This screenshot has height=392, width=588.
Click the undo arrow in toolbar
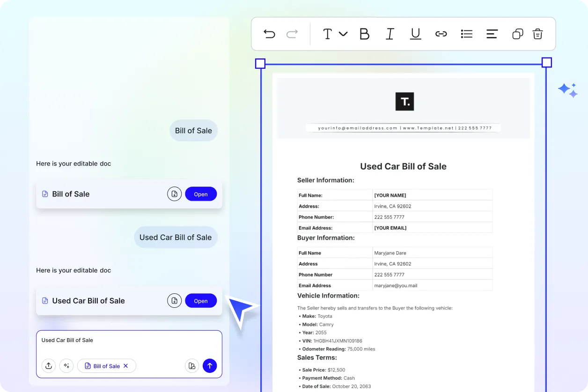269,34
